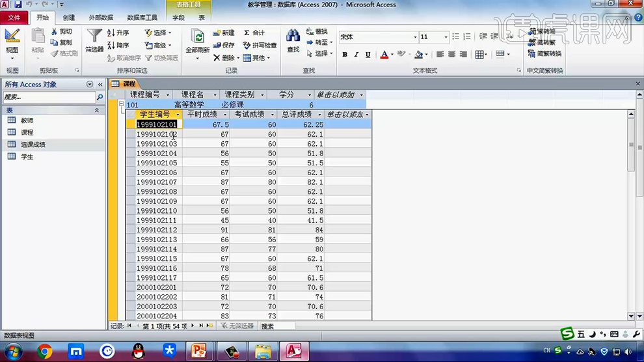Open the 筛选器 filter funnel
Viewport: 644px width, 362px height.
(x=94, y=41)
